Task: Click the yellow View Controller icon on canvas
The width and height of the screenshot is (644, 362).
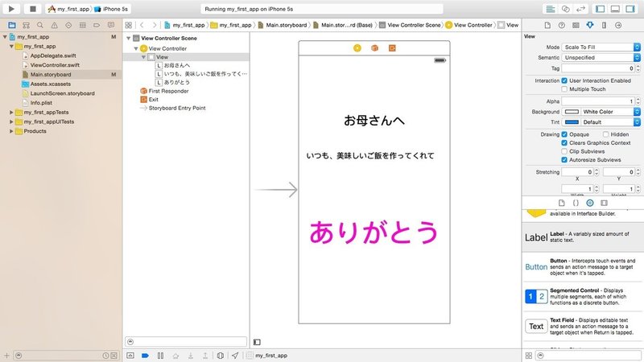Action: (x=357, y=48)
